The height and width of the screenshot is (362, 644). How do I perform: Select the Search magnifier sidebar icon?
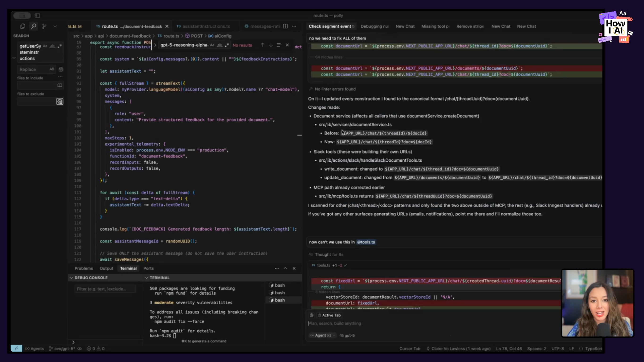[x=34, y=26]
